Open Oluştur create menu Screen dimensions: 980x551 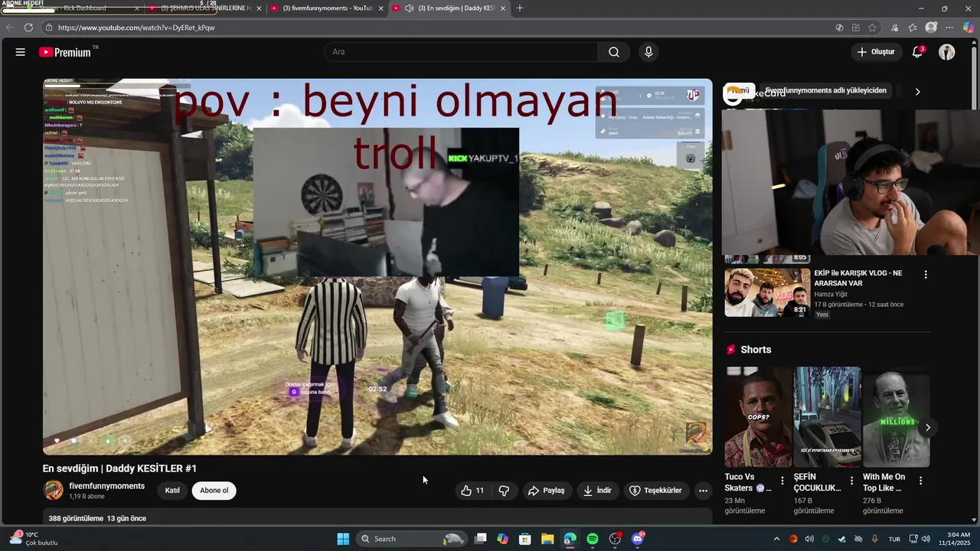(x=876, y=52)
